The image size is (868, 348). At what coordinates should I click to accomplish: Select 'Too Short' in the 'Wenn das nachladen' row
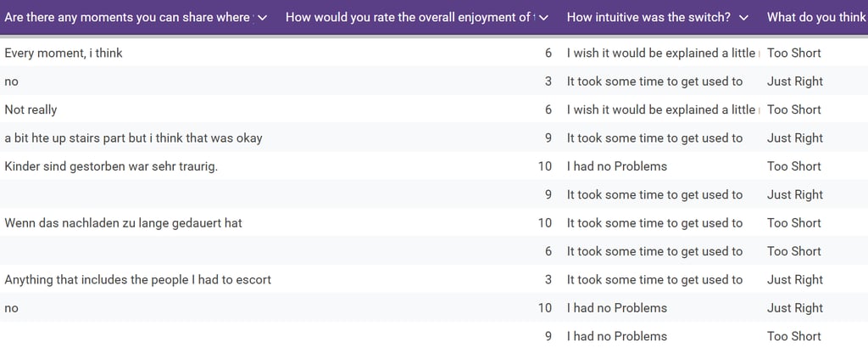click(x=793, y=223)
